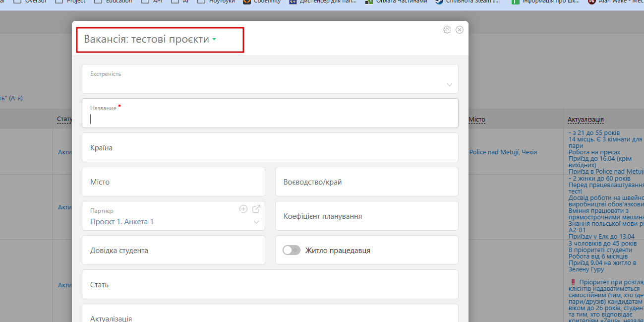The height and width of the screenshot is (322, 644).
Task: Close the Вакансія dialog with X icon
Action: [460, 30]
